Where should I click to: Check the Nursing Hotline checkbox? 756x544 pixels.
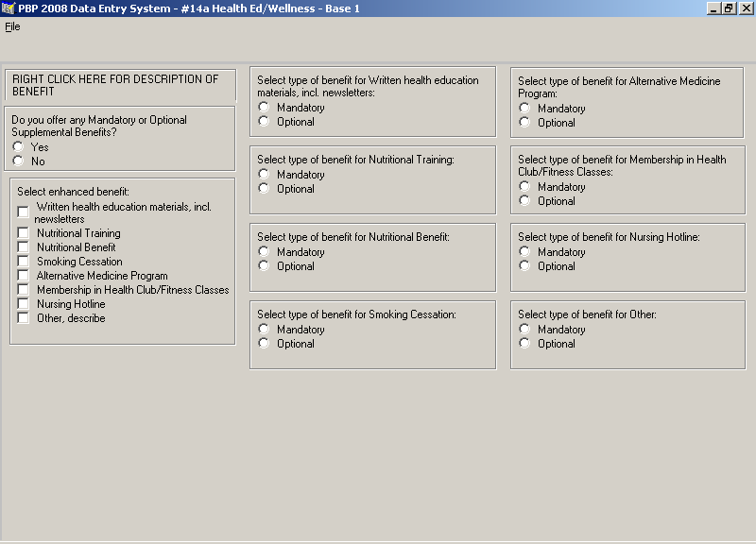tap(23, 303)
